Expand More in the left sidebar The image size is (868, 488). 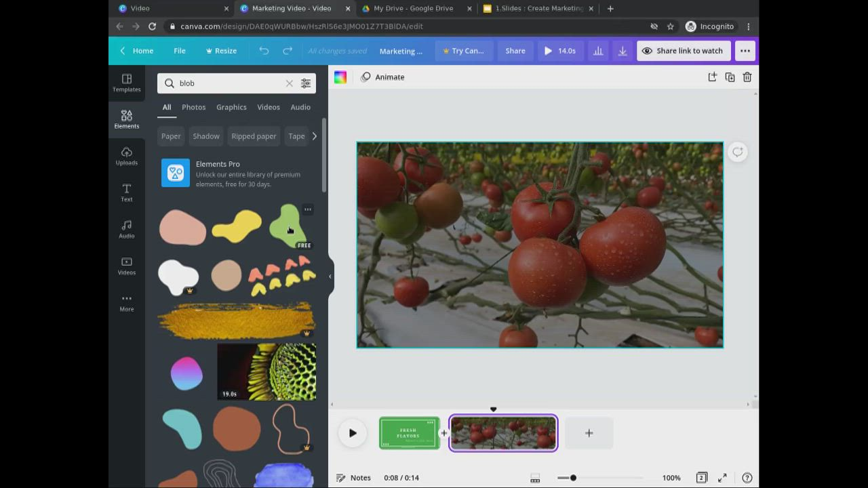pyautogui.click(x=126, y=303)
